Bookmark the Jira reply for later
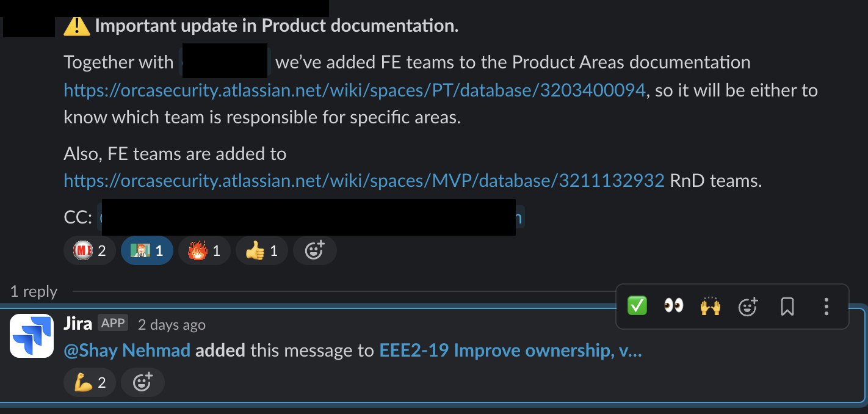This screenshot has height=414, width=868. tap(787, 306)
